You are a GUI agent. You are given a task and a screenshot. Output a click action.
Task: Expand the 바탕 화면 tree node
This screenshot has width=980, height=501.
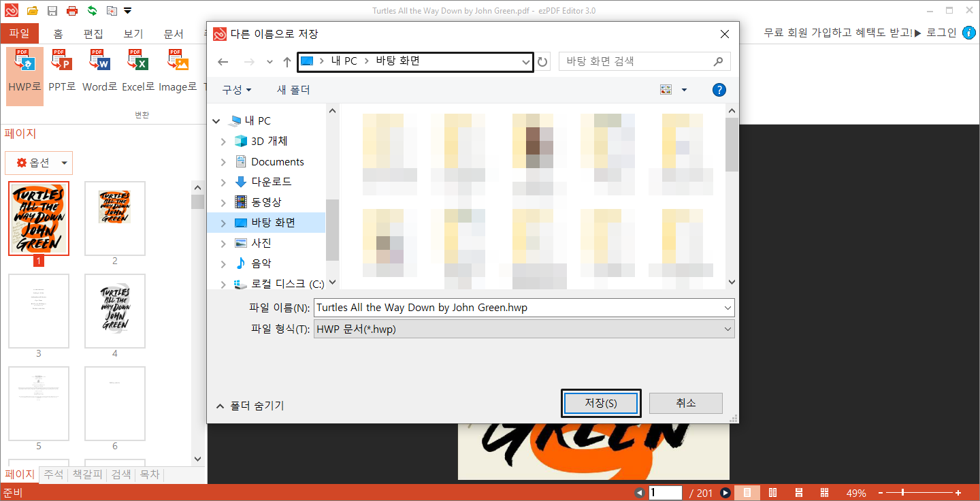pyautogui.click(x=223, y=223)
